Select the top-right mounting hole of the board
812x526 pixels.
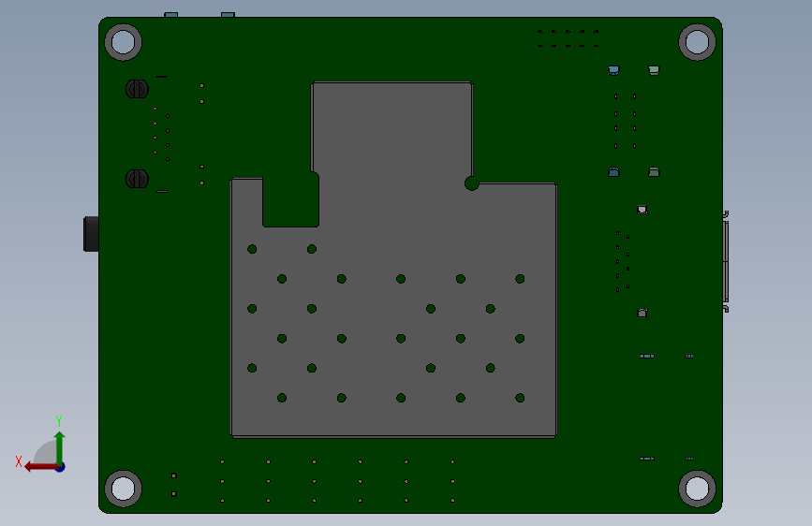click(x=697, y=42)
